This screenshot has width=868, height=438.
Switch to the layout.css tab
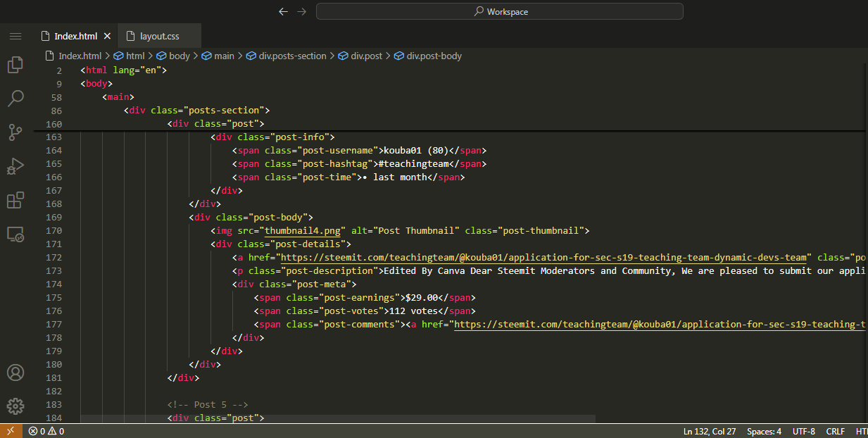[x=159, y=36]
